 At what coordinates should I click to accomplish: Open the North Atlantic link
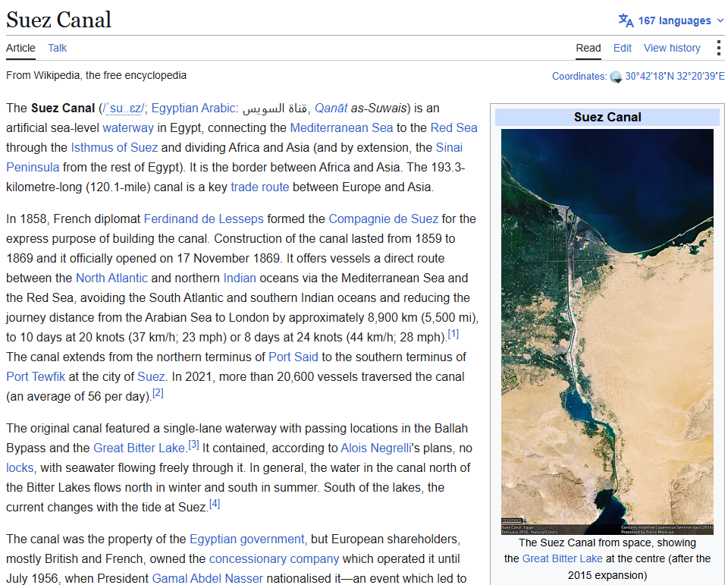[112, 278]
